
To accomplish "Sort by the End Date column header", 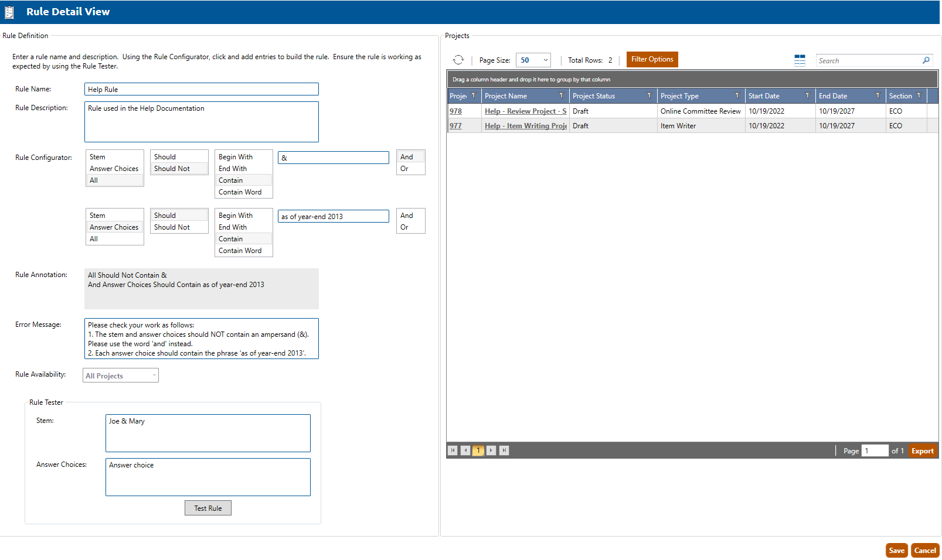I will coord(833,96).
